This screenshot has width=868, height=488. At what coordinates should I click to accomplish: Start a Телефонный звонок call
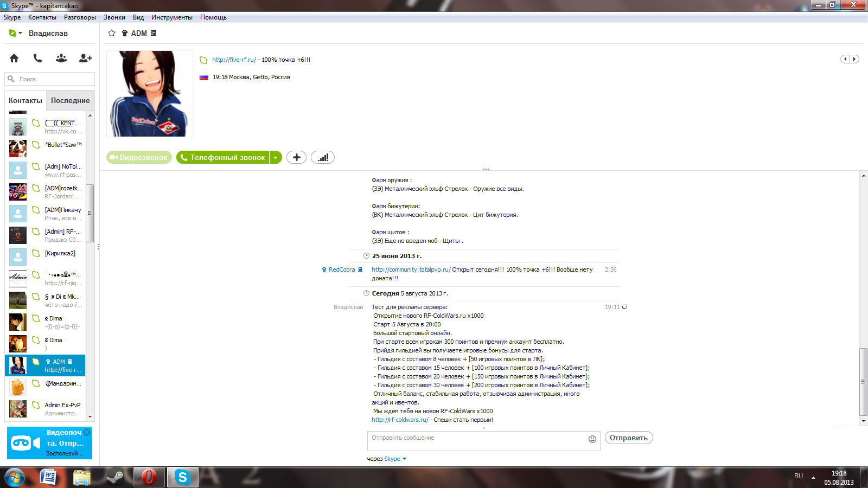coord(223,157)
